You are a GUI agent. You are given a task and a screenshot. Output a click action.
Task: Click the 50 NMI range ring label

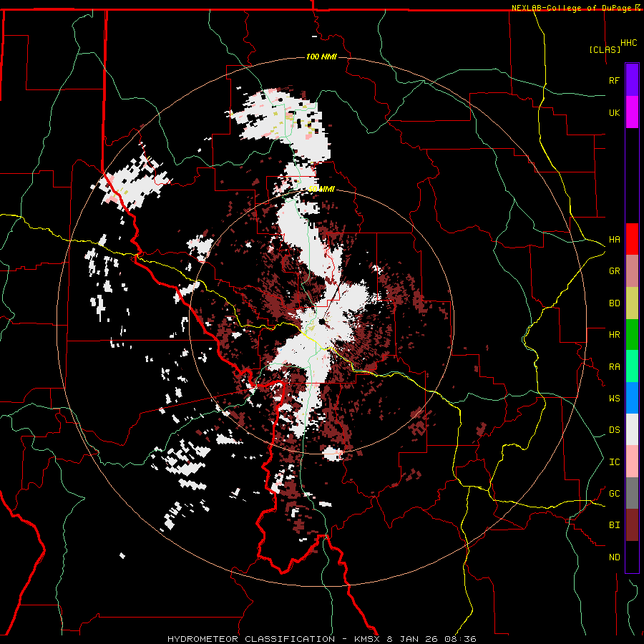321,189
